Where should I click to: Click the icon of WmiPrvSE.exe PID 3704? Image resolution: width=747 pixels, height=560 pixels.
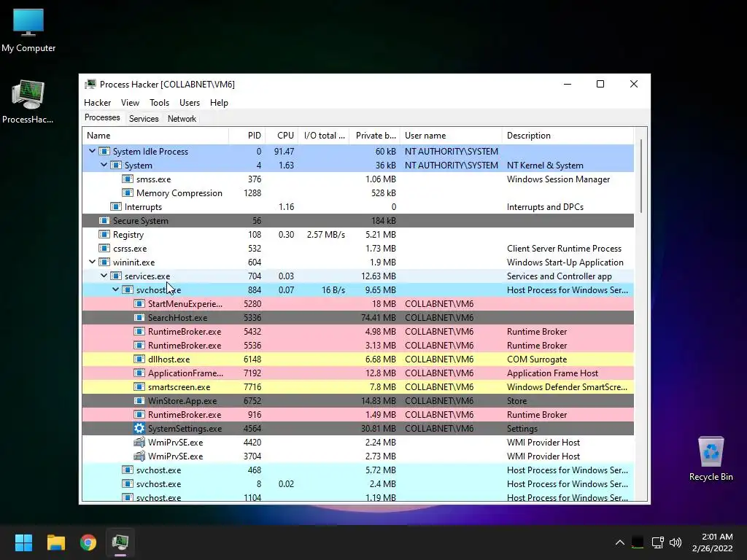click(139, 456)
